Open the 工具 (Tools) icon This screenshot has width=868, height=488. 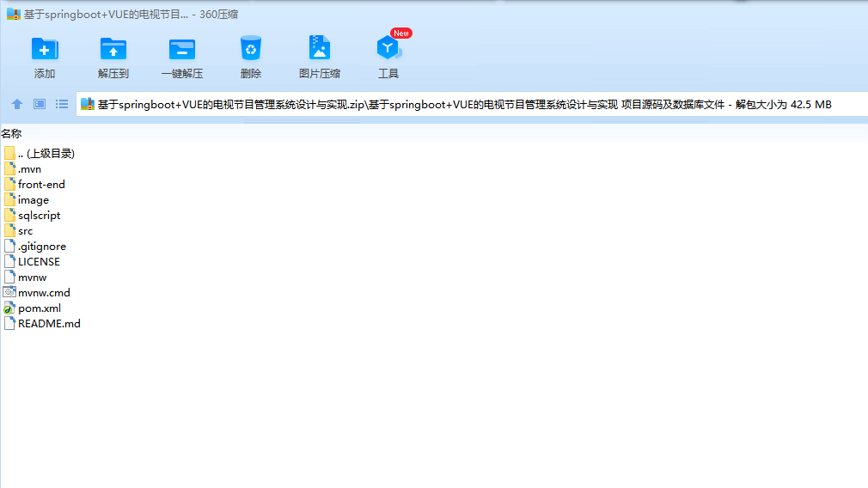388,49
